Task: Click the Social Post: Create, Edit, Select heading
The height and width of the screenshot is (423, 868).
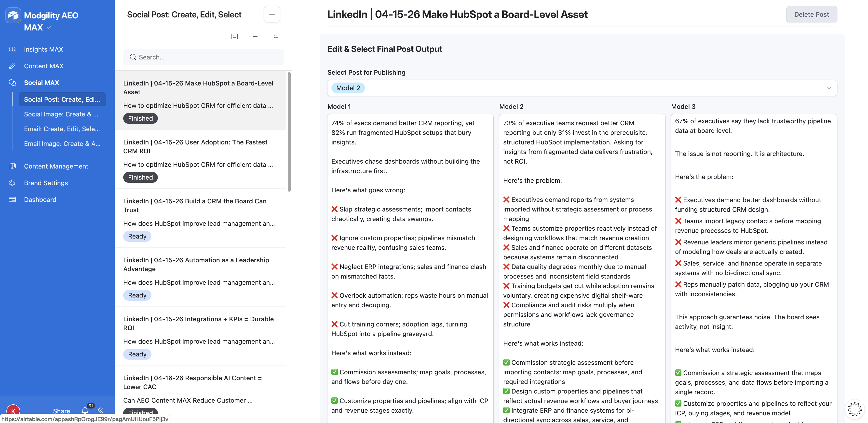Action: (x=184, y=14)
